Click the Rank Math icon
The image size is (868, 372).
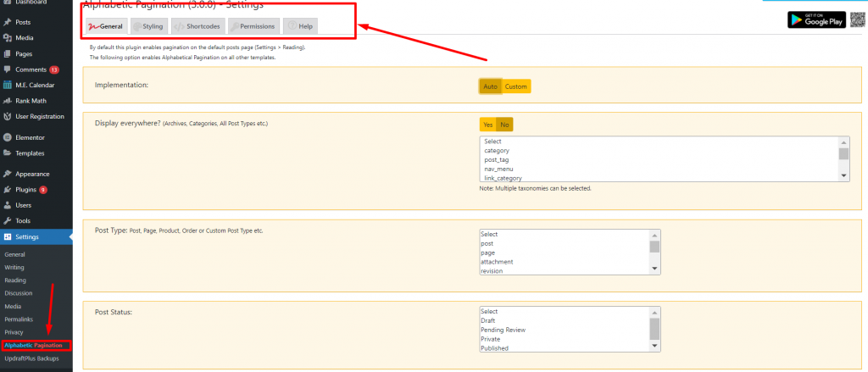pyautogui.click(x=8, y=101)
